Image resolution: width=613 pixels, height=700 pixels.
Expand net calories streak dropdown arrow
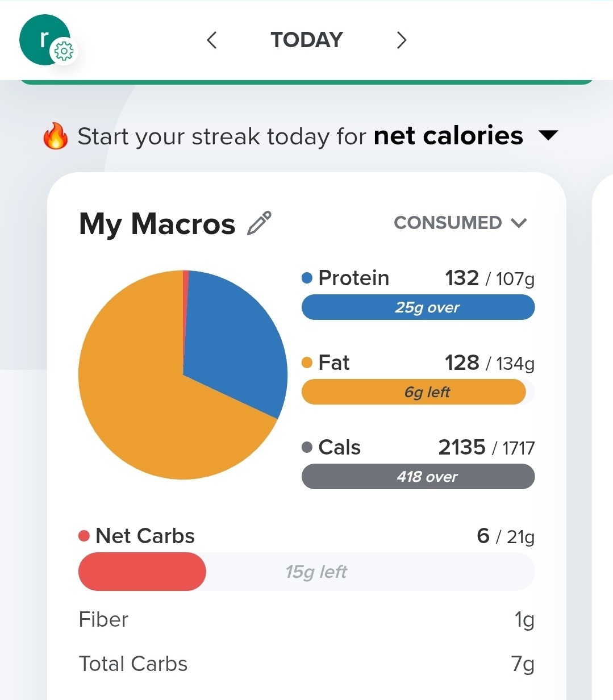(x=548, y=136)
